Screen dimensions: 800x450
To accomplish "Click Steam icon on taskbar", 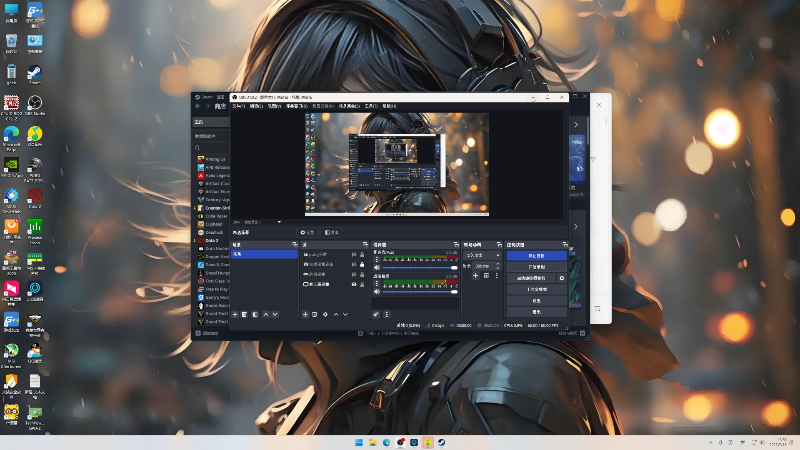I will 441,442.
